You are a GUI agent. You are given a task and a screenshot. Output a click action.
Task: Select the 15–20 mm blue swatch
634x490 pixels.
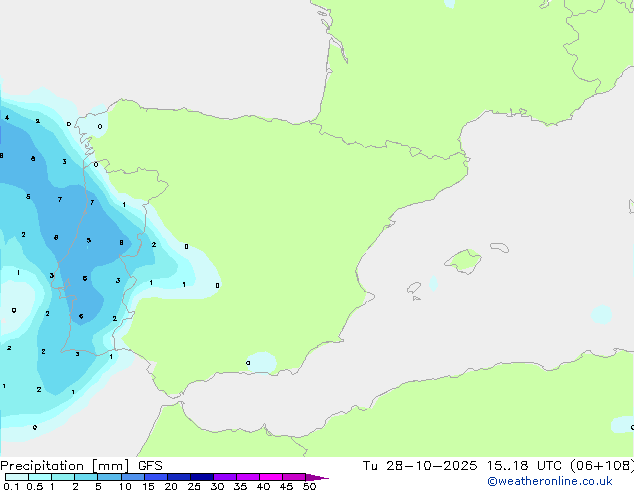point(155,477)
